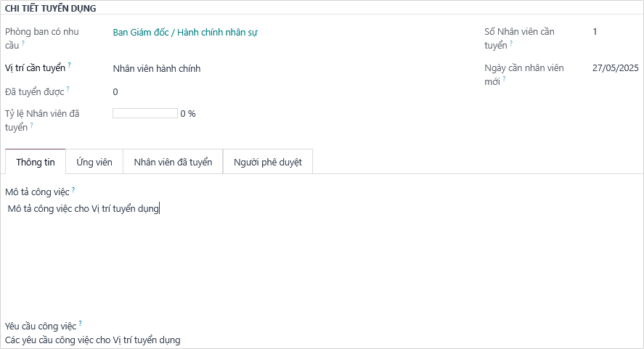Click help icon next to Đã tuyển được
This screenshot has height=349, width=644.
pos(68,89)
